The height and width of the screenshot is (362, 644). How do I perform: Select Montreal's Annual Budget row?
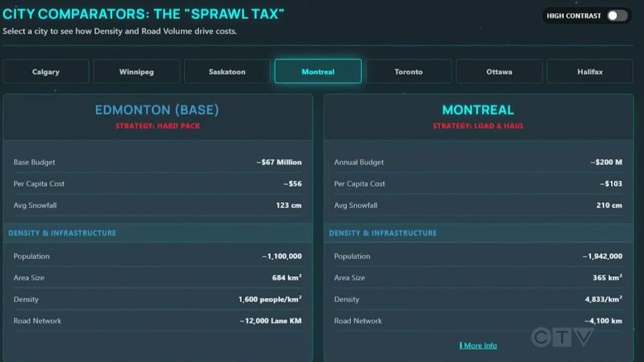478,162
